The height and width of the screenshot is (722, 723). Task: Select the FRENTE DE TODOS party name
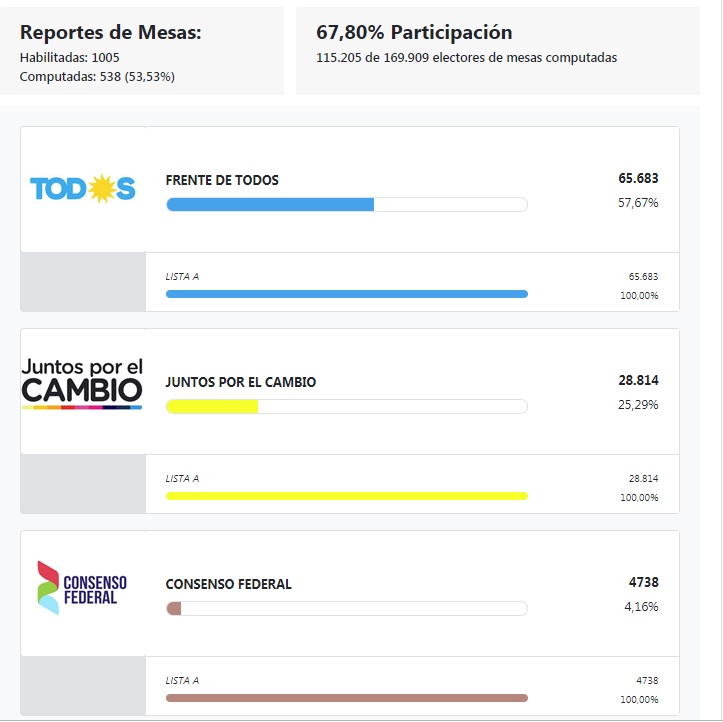pyautogui.click(x=222, y=181)
